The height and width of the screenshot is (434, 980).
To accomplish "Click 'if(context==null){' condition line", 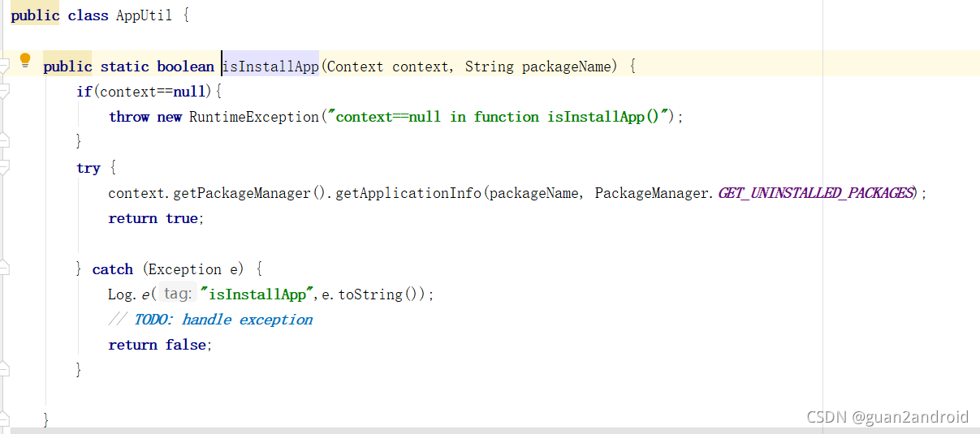I will [149, 92].
